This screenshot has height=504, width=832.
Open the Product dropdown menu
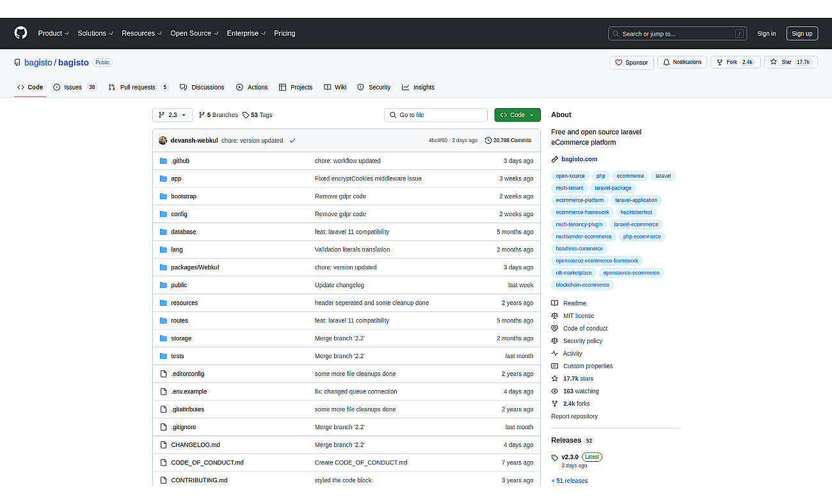pos(52,33)
